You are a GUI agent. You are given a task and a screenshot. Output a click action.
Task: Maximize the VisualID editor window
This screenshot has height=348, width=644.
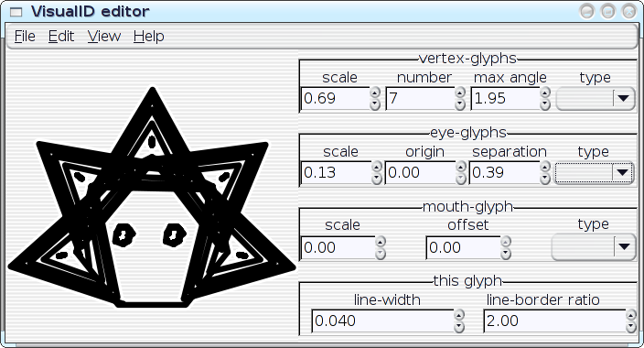coord(607,12)
